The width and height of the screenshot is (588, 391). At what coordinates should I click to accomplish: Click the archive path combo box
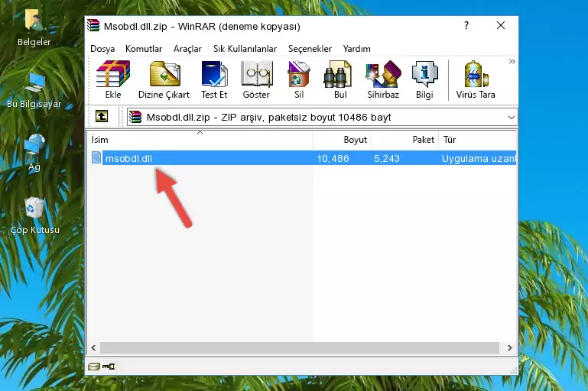pos(322,118)
